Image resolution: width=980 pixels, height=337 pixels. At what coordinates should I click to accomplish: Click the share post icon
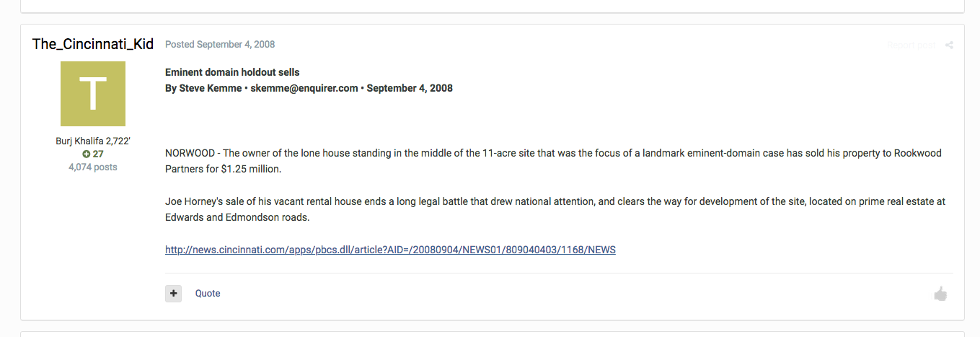[x=949, y=45]
